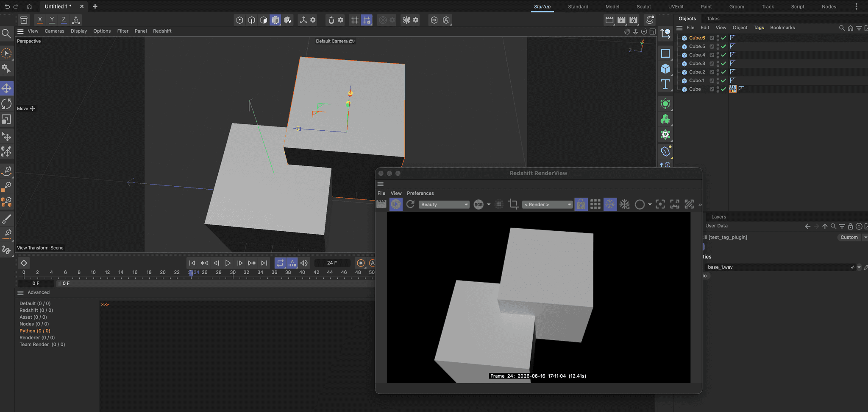Click the clapperboard render icon in RenderView
The image size is (868, 412).
381,205
